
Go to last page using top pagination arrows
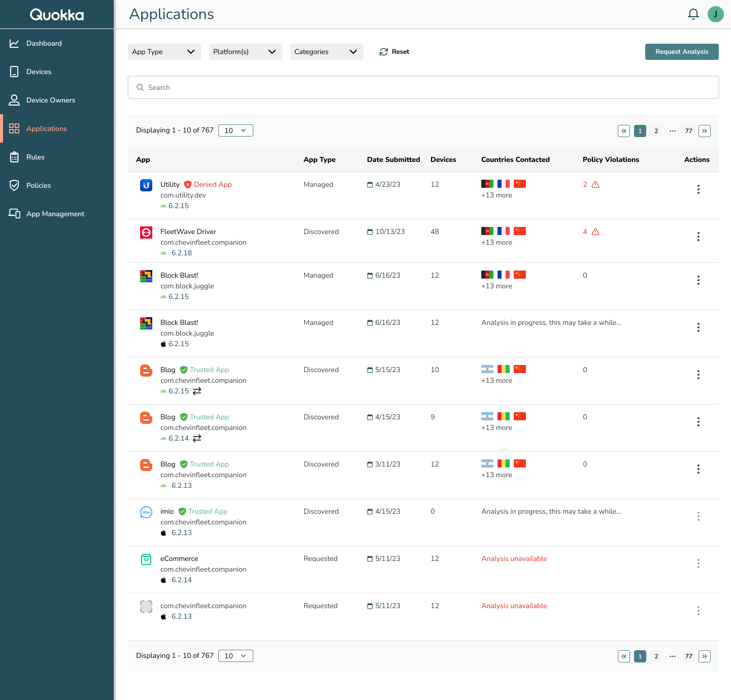[705, 131]
